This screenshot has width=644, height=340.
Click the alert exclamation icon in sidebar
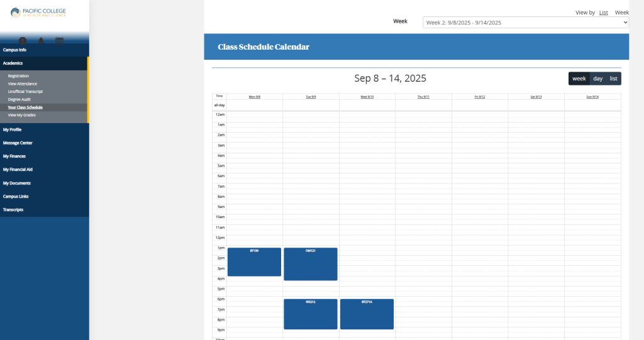point(23,41)
